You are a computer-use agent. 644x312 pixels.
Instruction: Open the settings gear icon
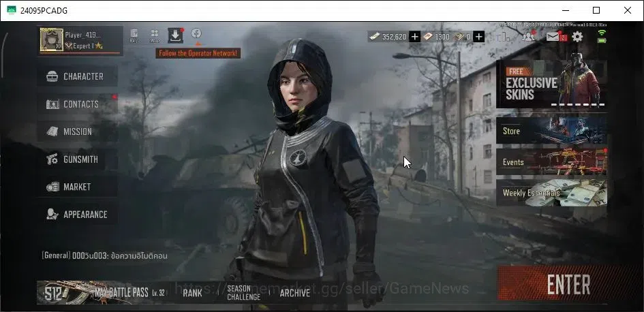(577, 37)
